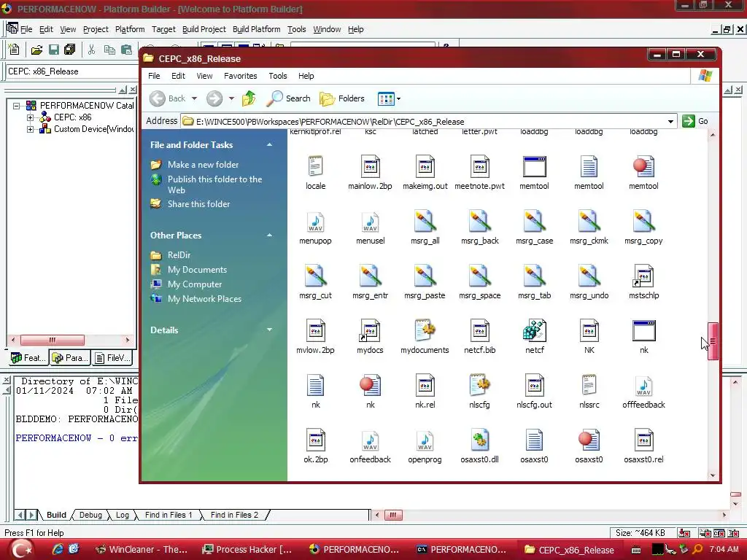The image size is (747, 560).
Task: Select the osaxst0.rel file
Action: coord(643,440)
